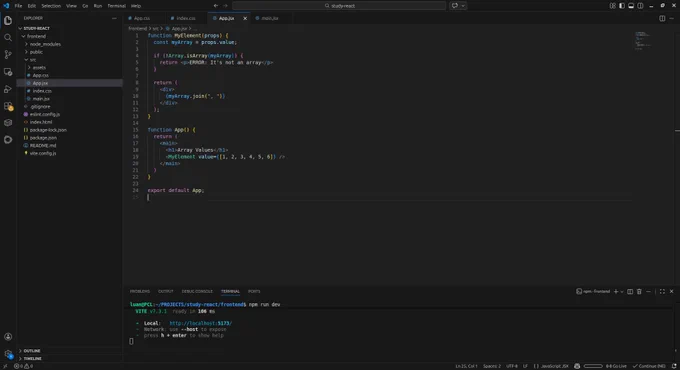This screenshot has width=680, height=370.
Task: Open notifications bell in status bar
Action: (x=674, y=366)
